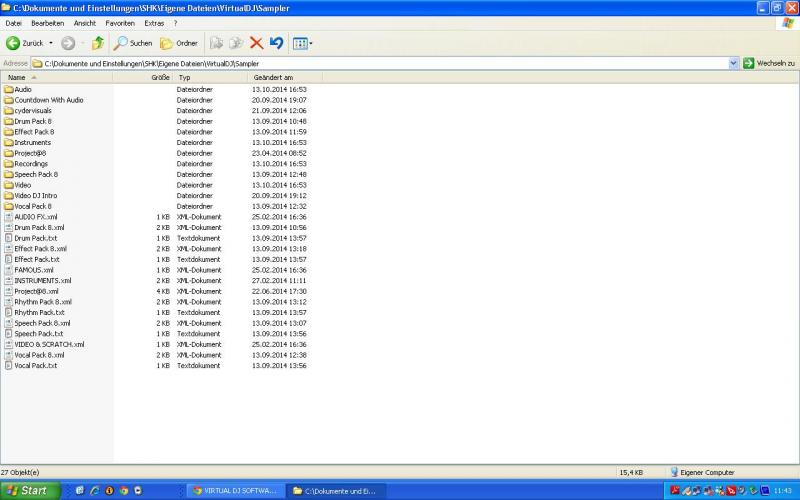Select the cydervisuals folder
The image size is (800, 500).
click(x=28, y=111)
